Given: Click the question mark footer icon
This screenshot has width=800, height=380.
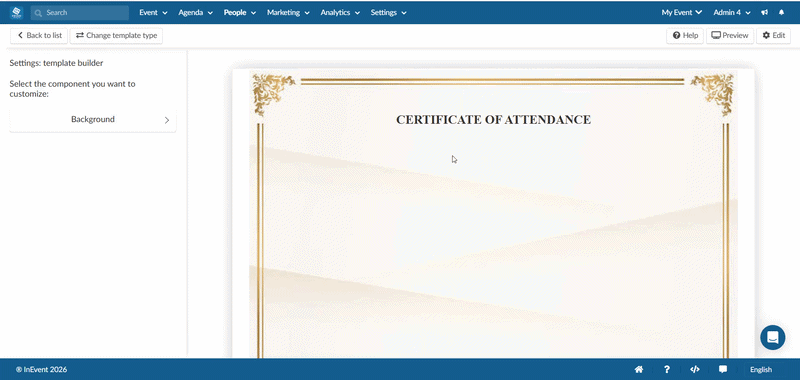Looking at the screenshot, I should pyautogui.click(x=666, y=369).
